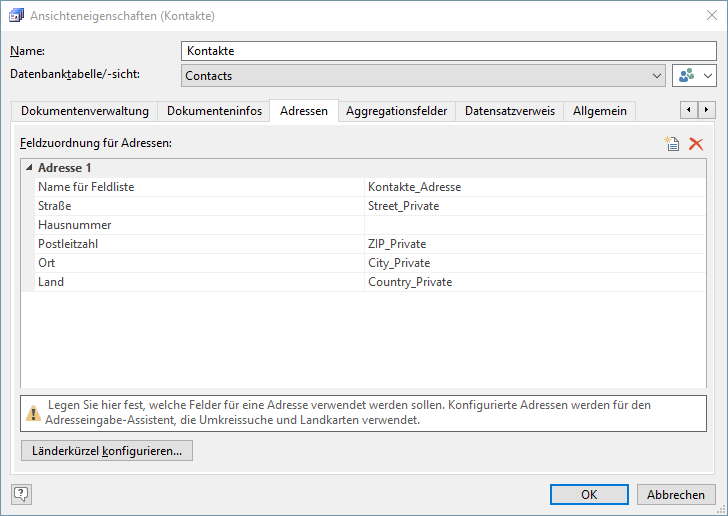The image size is (728, 516).
Task: Open the users icon dropdown button
Action: pyautogui.click(x=696, y=76)
